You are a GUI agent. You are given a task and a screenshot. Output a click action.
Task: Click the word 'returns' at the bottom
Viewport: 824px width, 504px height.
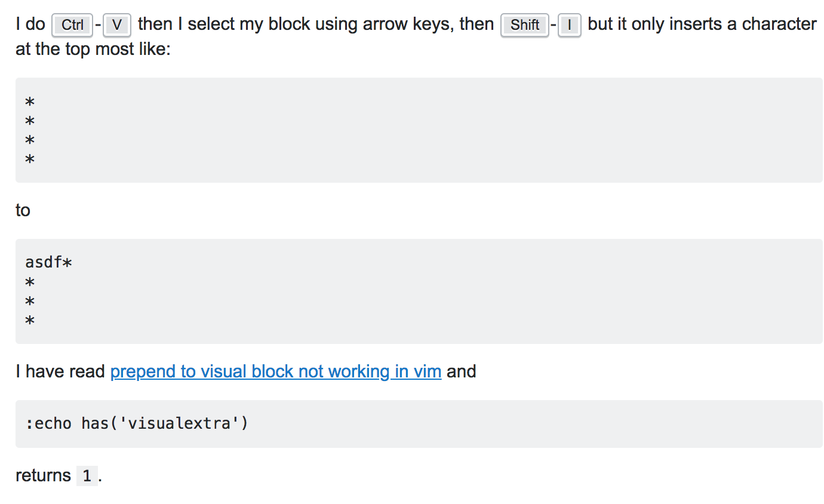pyautogui.click(x=43, y=476)
